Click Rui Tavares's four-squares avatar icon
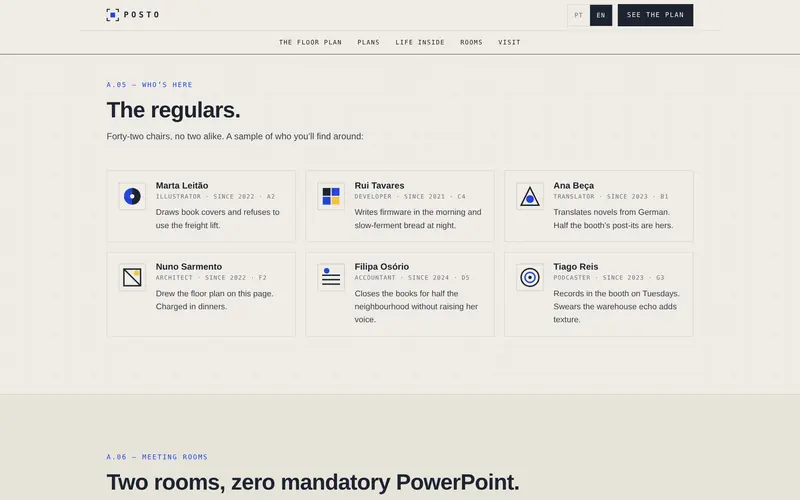Screen dimensions: 800x500 click(x=331, y=196)
